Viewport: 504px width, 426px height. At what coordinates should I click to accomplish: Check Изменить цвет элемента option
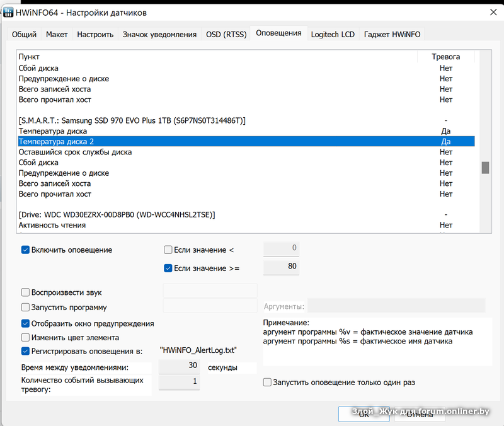(26, 337)
